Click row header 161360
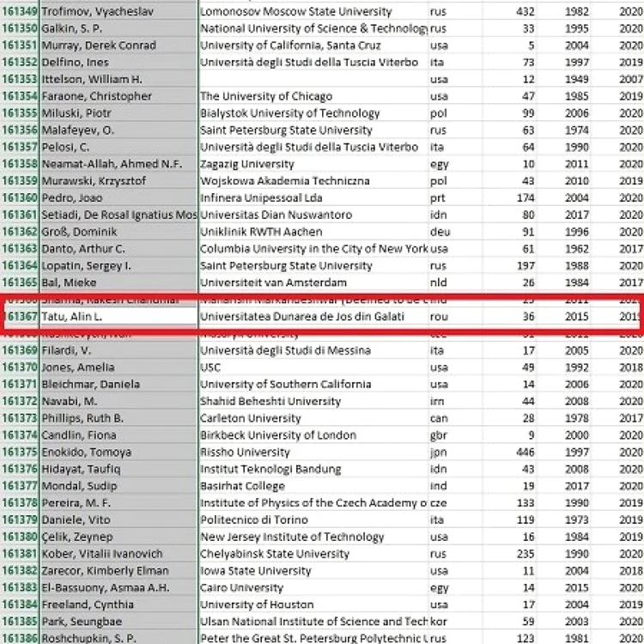 coord(20,198)
